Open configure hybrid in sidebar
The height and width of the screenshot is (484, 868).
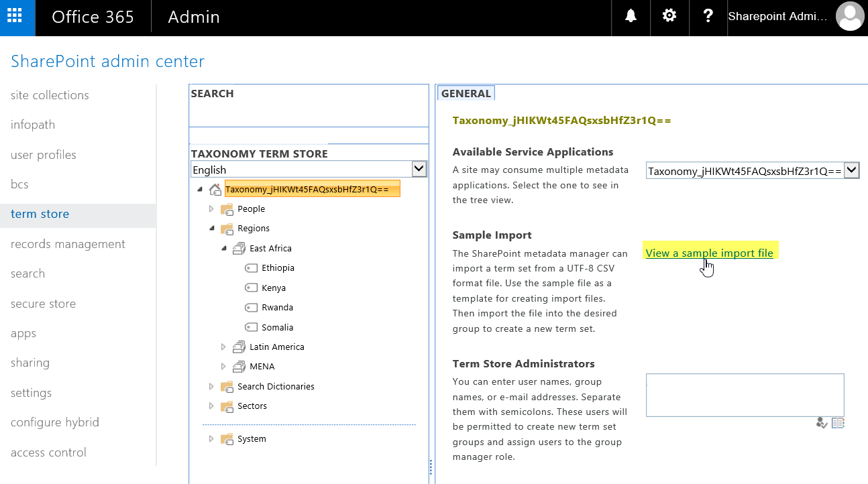(x=55, y=422)
